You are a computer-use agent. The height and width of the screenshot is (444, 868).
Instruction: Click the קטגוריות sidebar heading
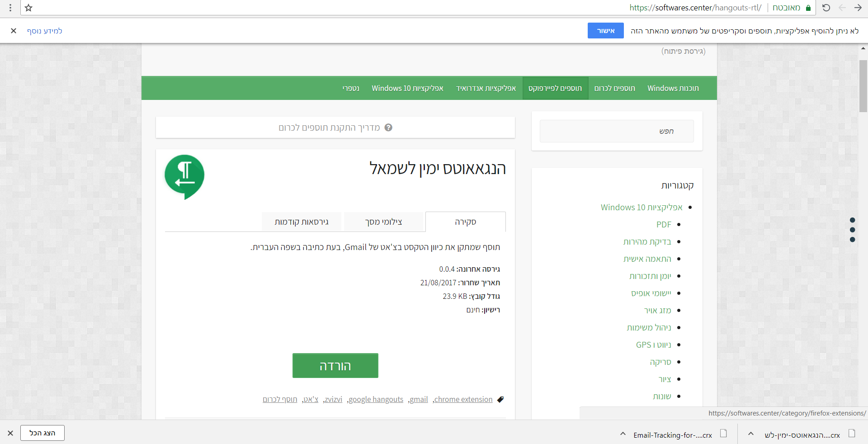pyautogui.click(x=677, y=185)
